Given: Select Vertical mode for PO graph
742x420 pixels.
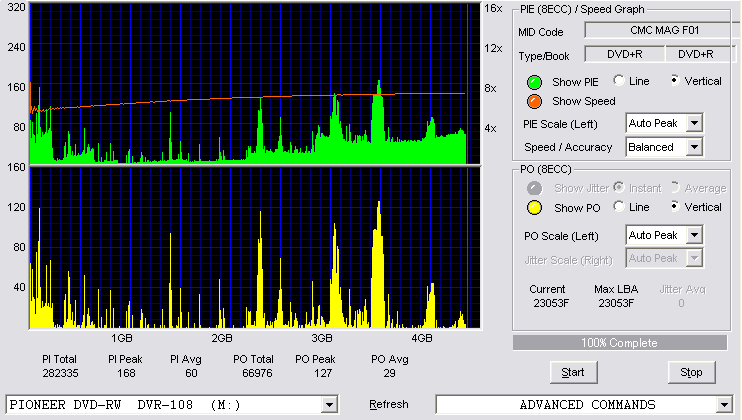Looking at the screenshot, I should tap(674, 206).
